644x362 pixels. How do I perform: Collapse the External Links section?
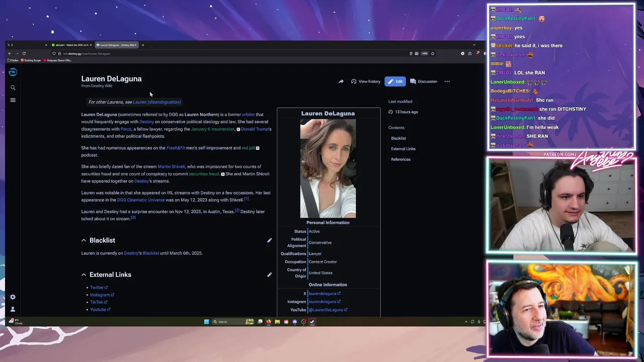84,275
